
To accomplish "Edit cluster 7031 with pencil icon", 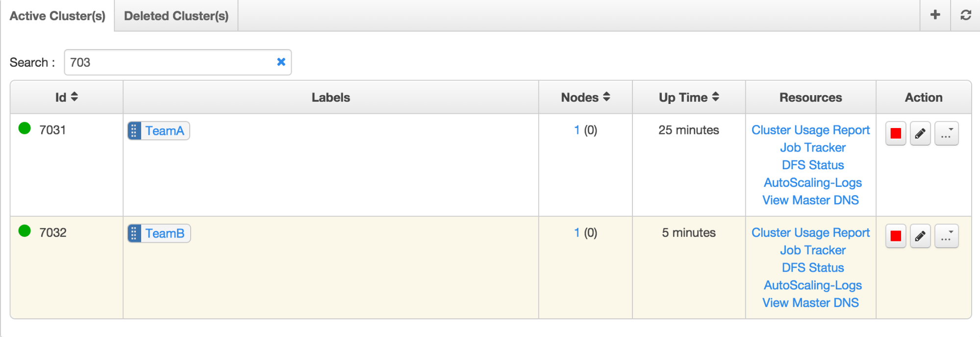I will click(x=920, y=133).
